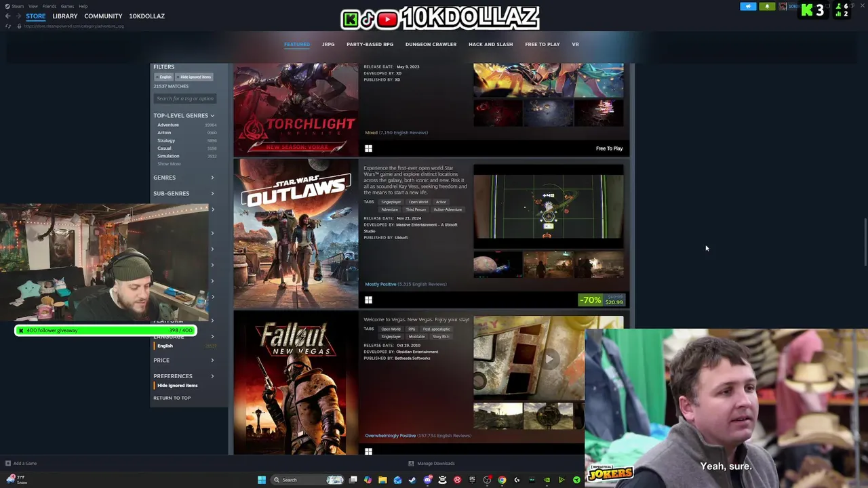Screen dimensions: 868x488
Task: Expand the Language filter section
Action: point(184,337)
